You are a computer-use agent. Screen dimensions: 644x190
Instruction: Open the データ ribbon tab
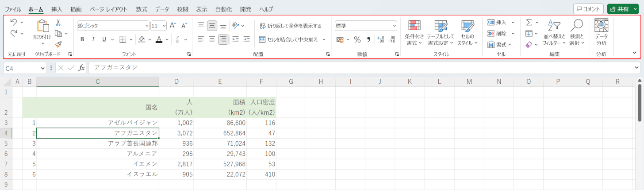click(x=162, y=9)
